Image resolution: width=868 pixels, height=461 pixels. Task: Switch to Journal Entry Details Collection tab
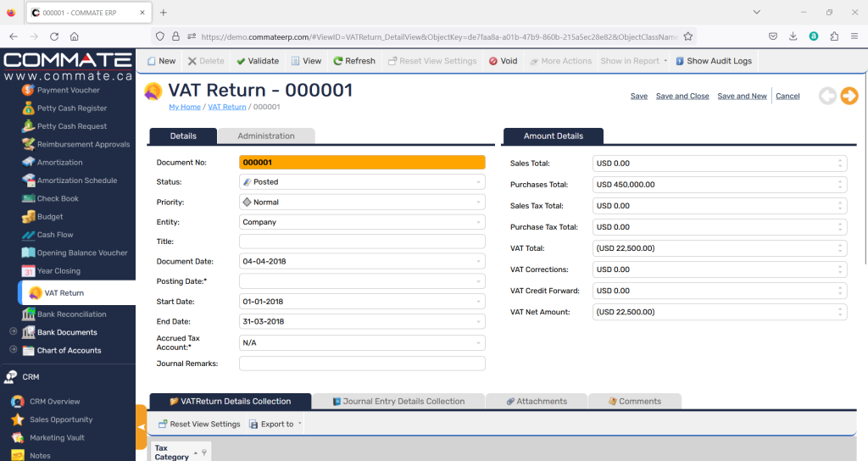click(x=398, y=402)
